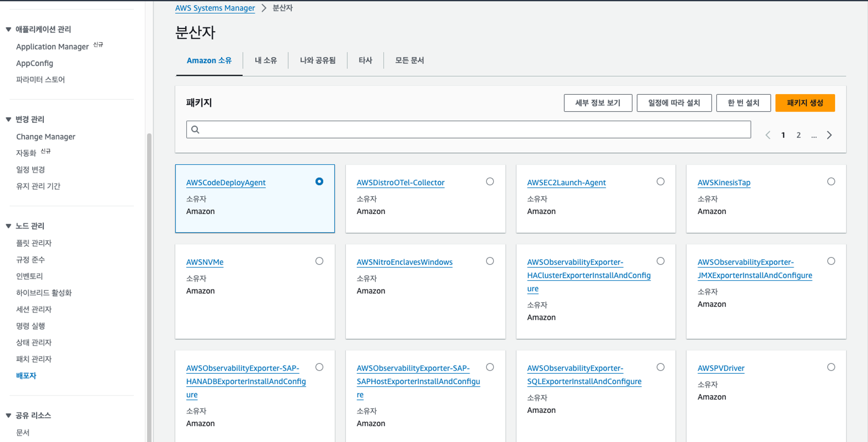Open 플릿 관리자 in sidebar
The height and width of the screenshot is (442, 868).
[x=34, y=243]
